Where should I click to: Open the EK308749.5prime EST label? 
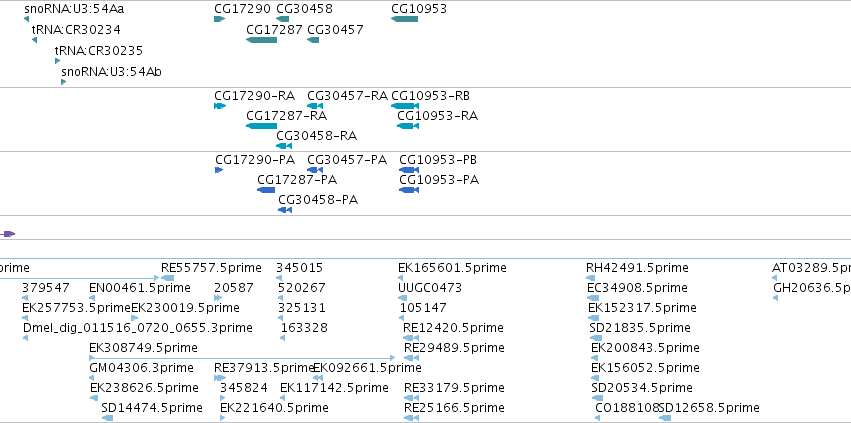pos(143,347)
